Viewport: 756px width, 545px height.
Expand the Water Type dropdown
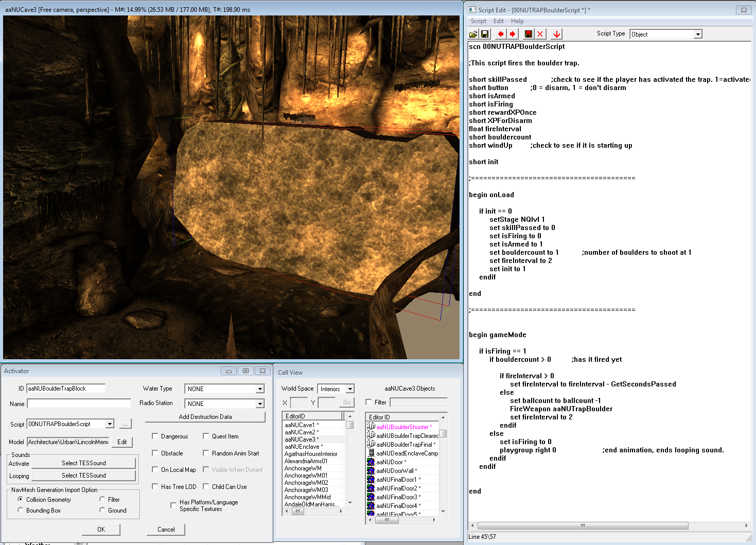click(260, 389)
